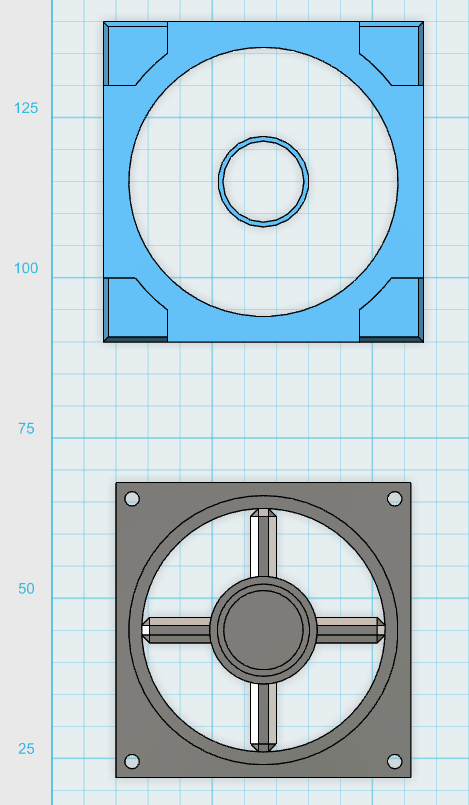Click the bottom-right screw hole on gray plate

point(395,761)
